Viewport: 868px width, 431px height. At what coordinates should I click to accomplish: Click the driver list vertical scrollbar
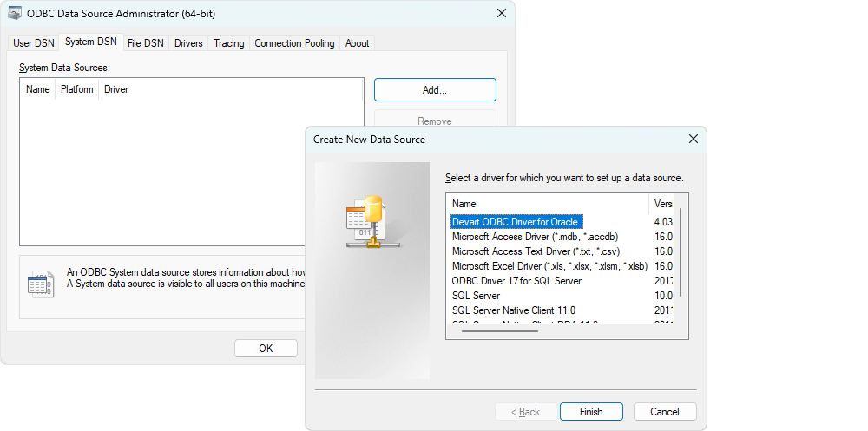pyautogui.click(x=681, y=252)
